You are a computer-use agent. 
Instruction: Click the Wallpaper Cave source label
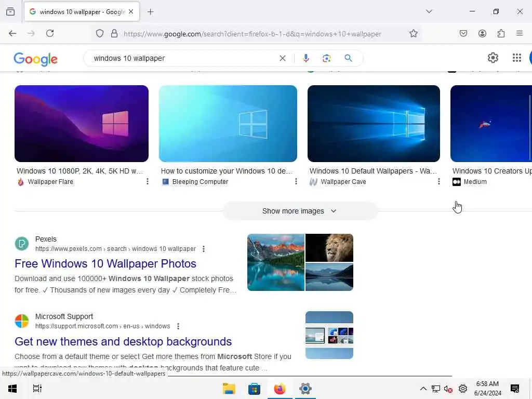click(343, 182)
